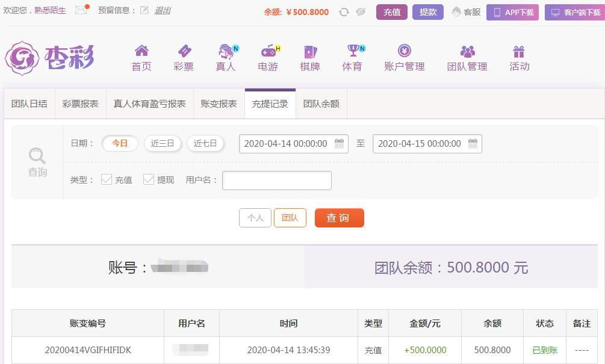Click the 客户端下载 button

[575, 13]
